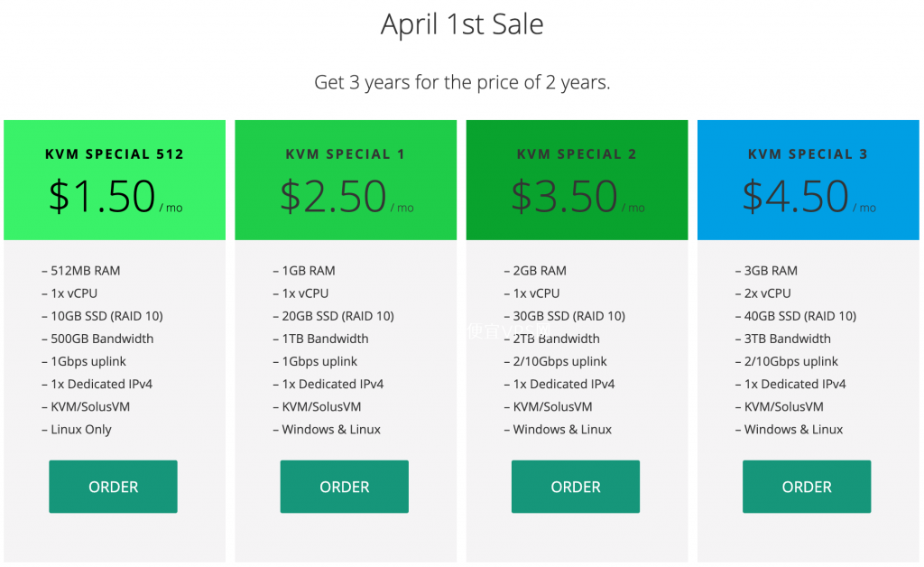Click the KVM SPECIAL 1 heading
The height and width of the screenshot is (567, 924).
click(x=346, y=154)
